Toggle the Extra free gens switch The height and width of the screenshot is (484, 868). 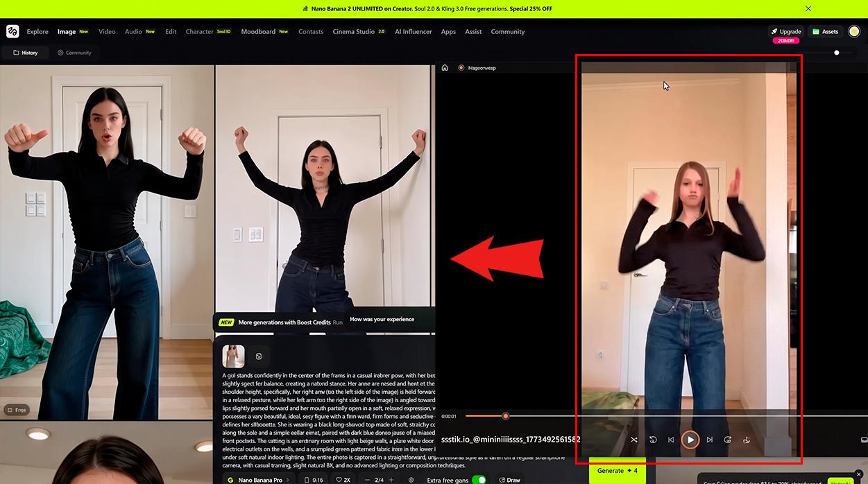(479, 480)
